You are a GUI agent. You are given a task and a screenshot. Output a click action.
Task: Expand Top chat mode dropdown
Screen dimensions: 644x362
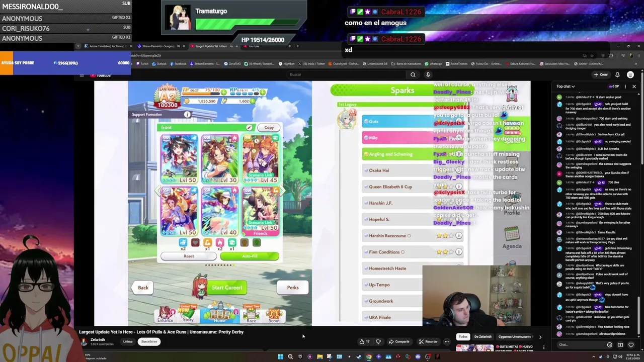[x=566, y=86]
